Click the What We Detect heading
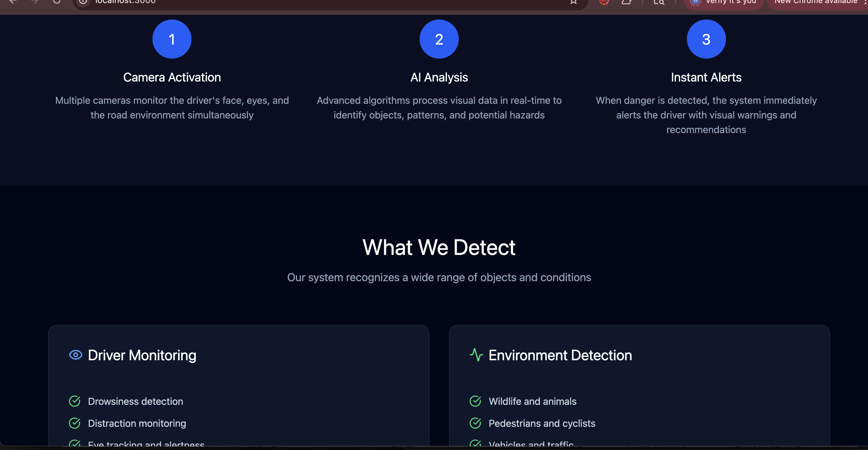Viewport: 868px width, 450px height. coord(439,248)
